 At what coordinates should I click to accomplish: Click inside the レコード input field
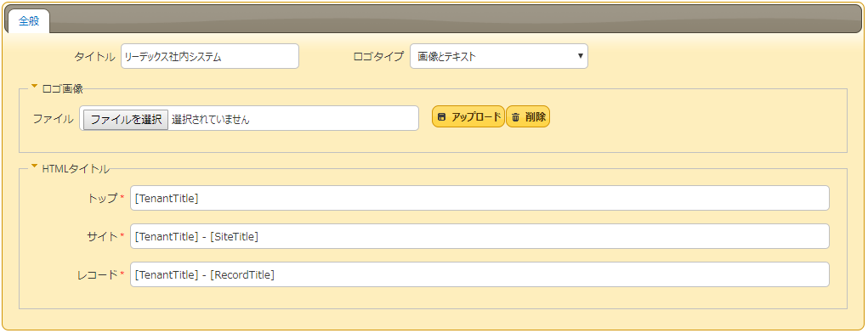click(480, 274)
